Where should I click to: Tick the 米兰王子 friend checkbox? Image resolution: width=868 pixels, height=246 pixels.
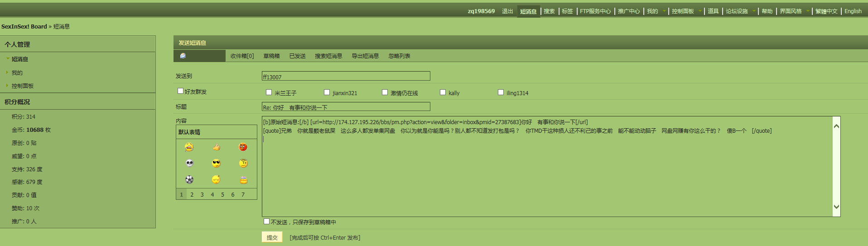point(269,92)
